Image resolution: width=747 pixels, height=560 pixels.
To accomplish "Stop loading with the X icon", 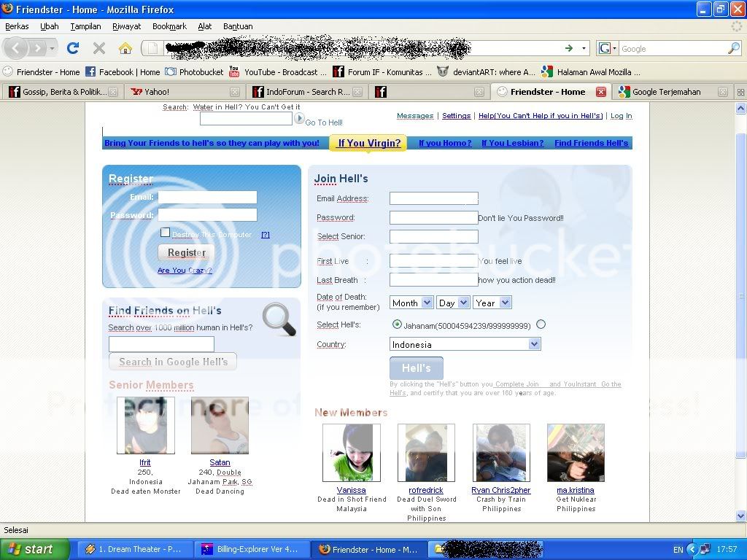I will pos(99,48).
